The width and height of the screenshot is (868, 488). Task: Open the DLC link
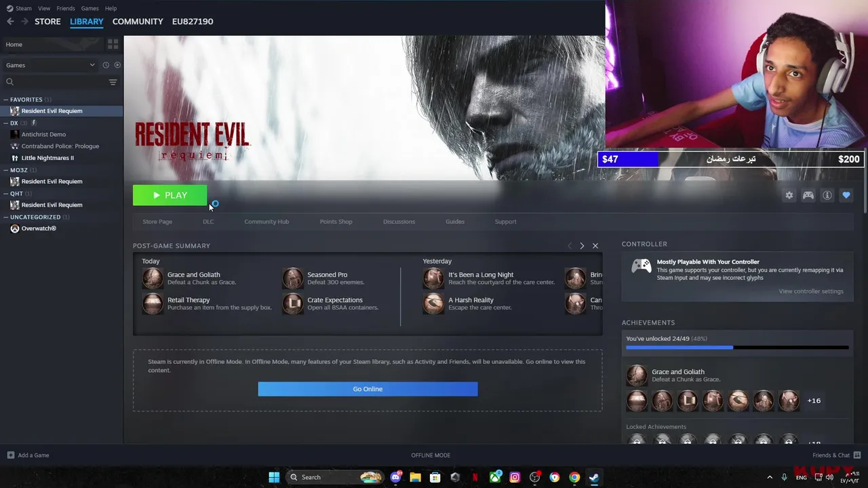click(208, 222)
